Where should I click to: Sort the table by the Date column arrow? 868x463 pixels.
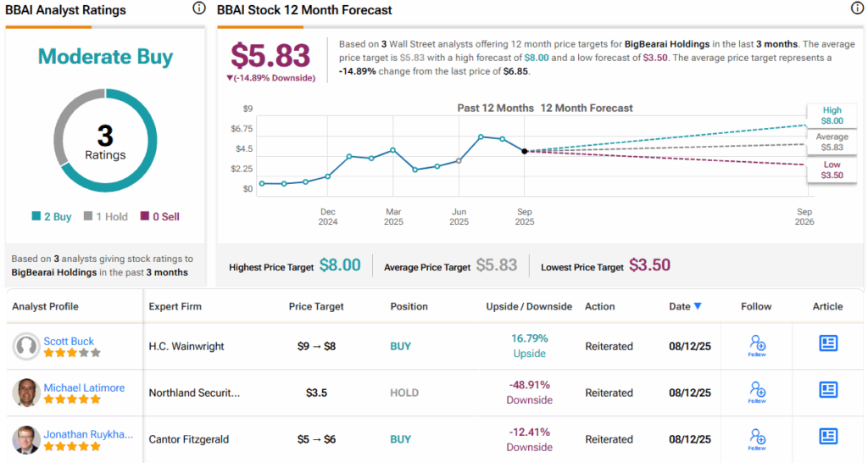pyautogui.click(x=698, y=307)
